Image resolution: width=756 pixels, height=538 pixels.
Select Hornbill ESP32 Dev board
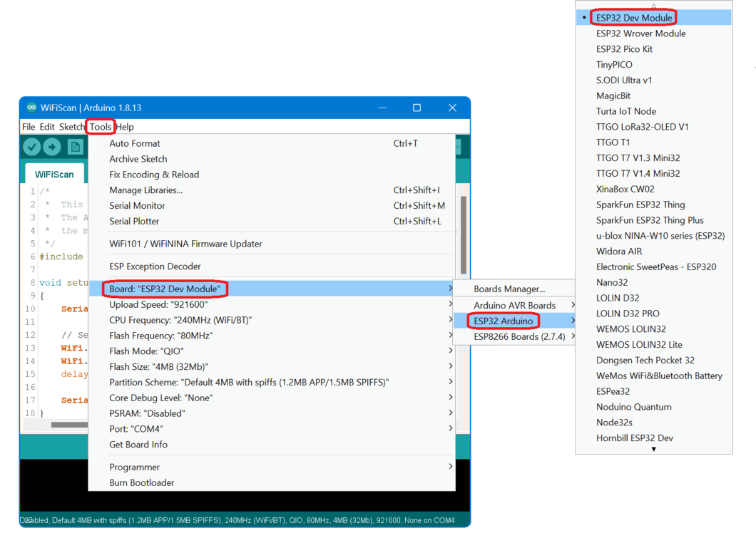[654, 438]
